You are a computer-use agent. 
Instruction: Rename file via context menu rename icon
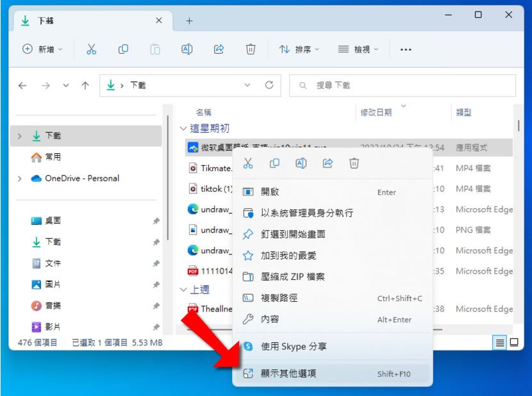click(x=301, y=163)
